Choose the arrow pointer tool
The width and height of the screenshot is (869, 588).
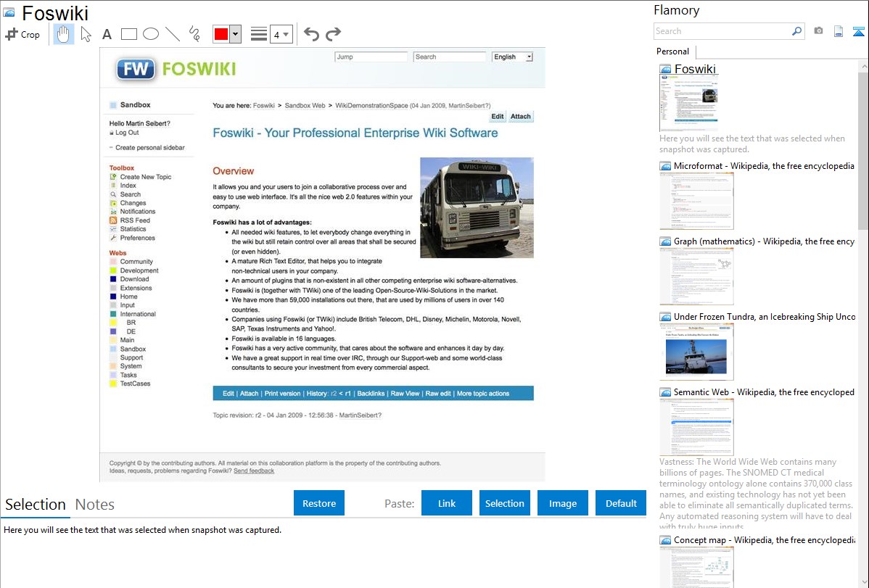86,34
